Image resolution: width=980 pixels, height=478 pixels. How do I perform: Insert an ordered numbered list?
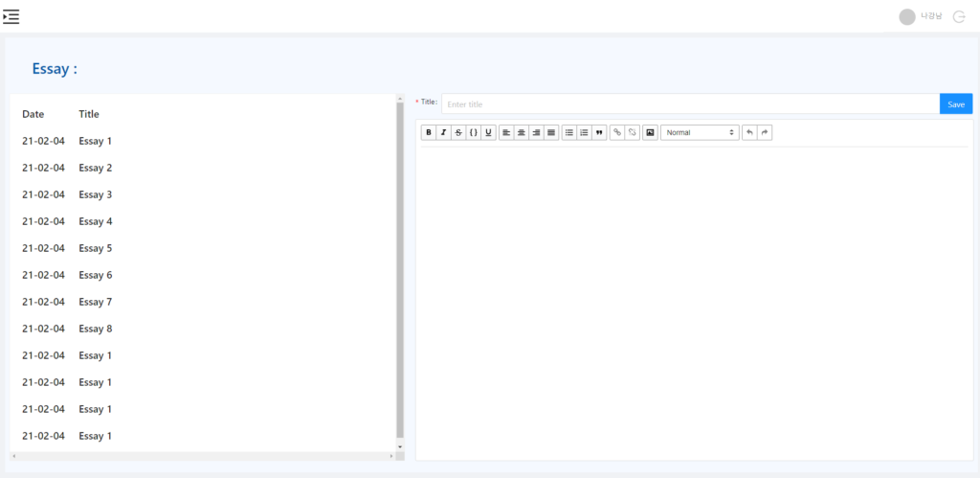pyautogui.click(x=584, y=132)
